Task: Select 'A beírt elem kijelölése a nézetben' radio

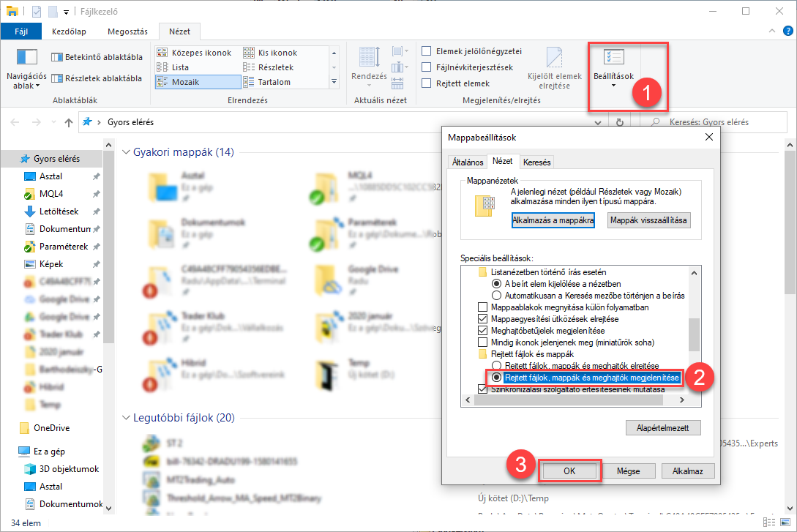Action: (497, 283)
